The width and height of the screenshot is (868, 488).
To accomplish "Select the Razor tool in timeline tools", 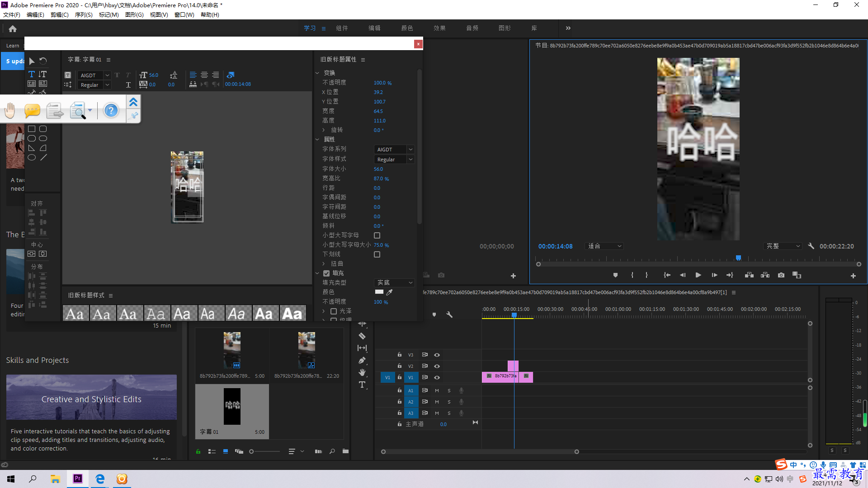I will click(x=362, y=336).
